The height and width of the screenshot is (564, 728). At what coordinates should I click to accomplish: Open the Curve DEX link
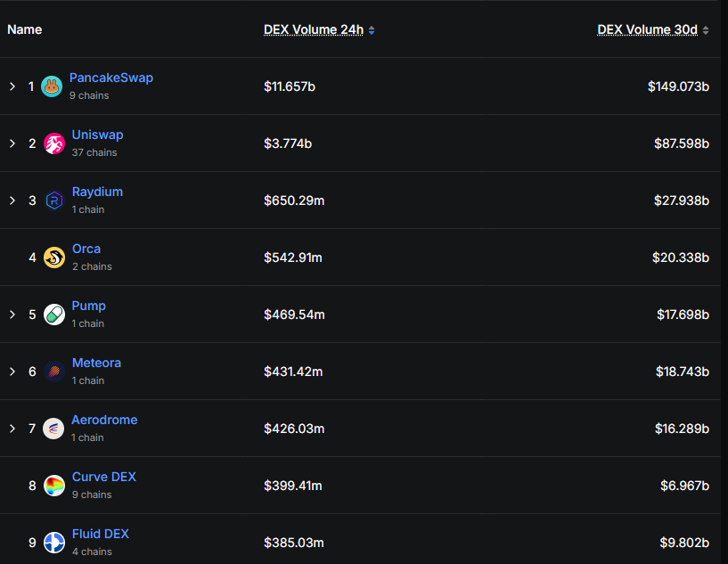coord(104,478)
